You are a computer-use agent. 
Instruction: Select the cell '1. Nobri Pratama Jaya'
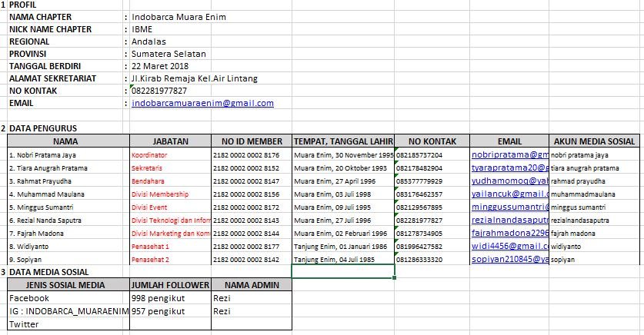[x=68, y=155]
